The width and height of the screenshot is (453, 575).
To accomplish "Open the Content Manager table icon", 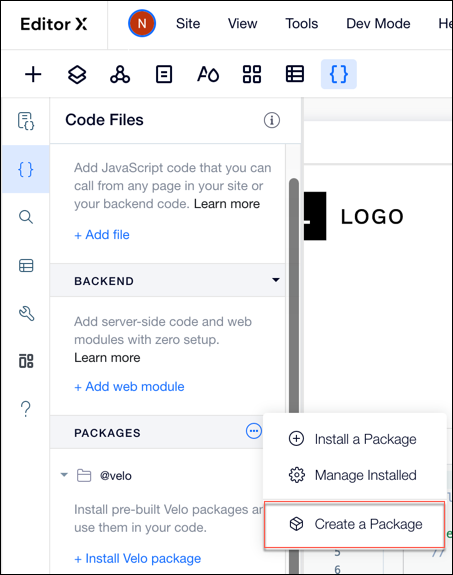I will pyautogui.click(x=295, y=74).
